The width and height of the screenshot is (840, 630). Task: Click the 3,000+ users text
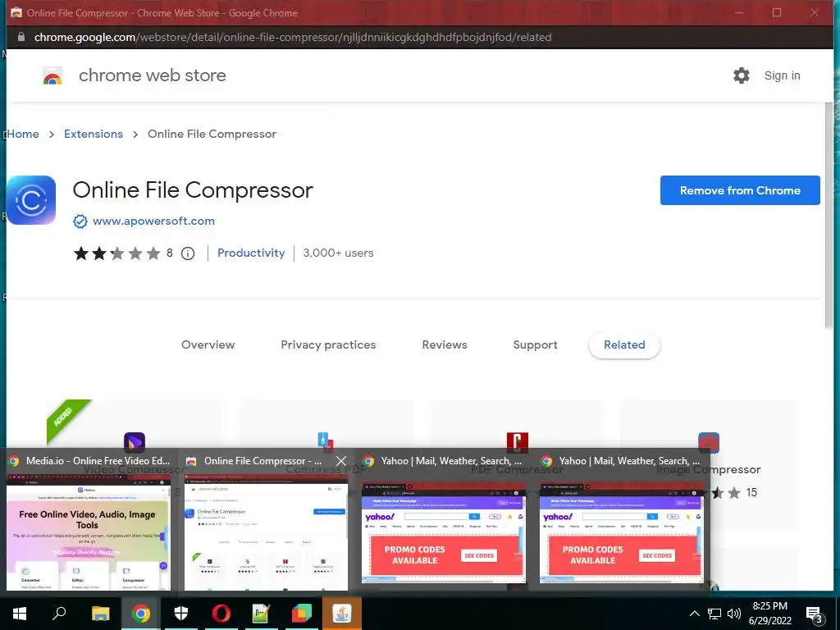(339, 253)
